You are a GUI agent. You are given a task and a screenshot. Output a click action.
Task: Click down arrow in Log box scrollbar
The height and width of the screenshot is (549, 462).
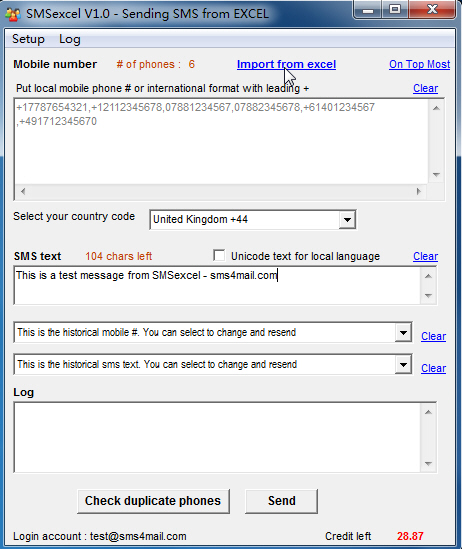(428, 464)
